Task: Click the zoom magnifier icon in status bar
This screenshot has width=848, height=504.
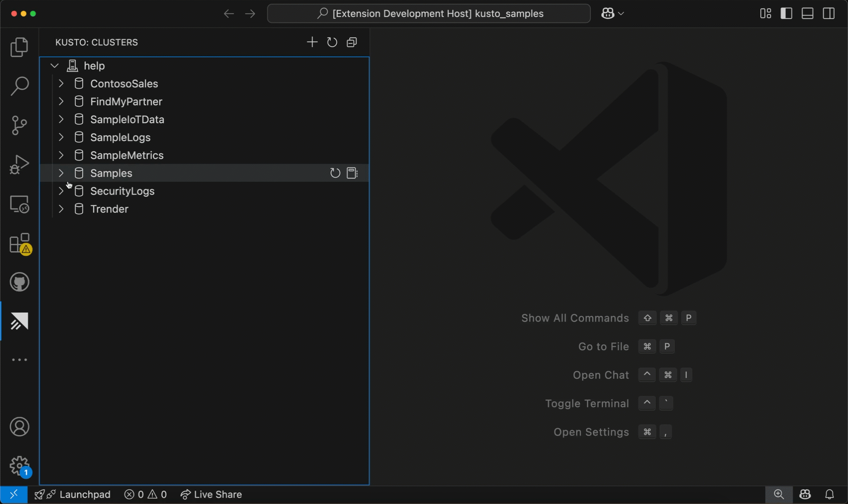Action: click(x=779, y=495)
